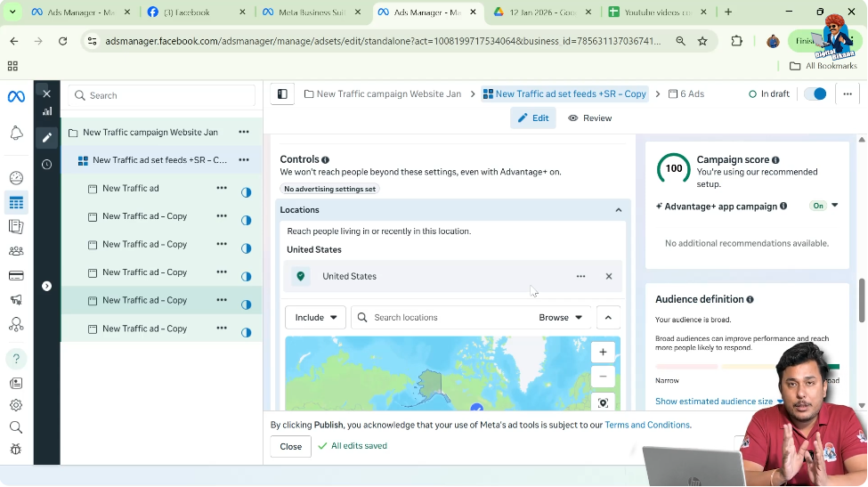Toggle the side panel layout icon
The width and height of the screenshot is (868, 487).
[282, 94]
